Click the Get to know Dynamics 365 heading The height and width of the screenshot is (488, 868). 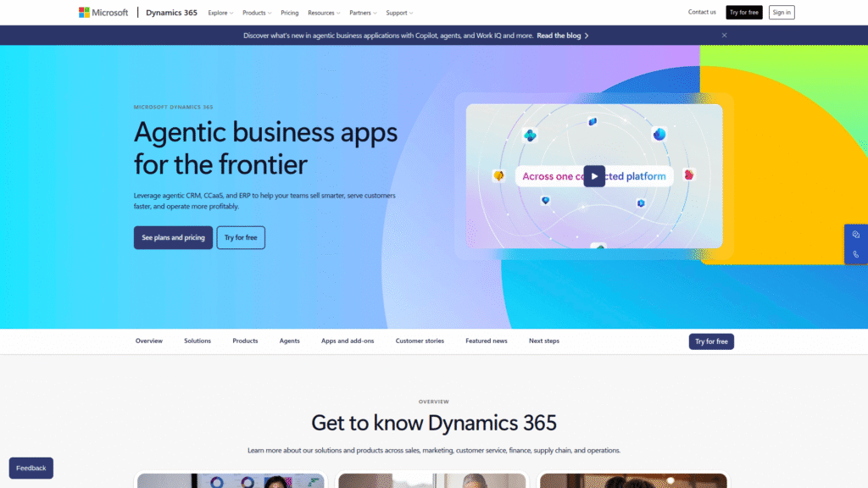(434, 423)
